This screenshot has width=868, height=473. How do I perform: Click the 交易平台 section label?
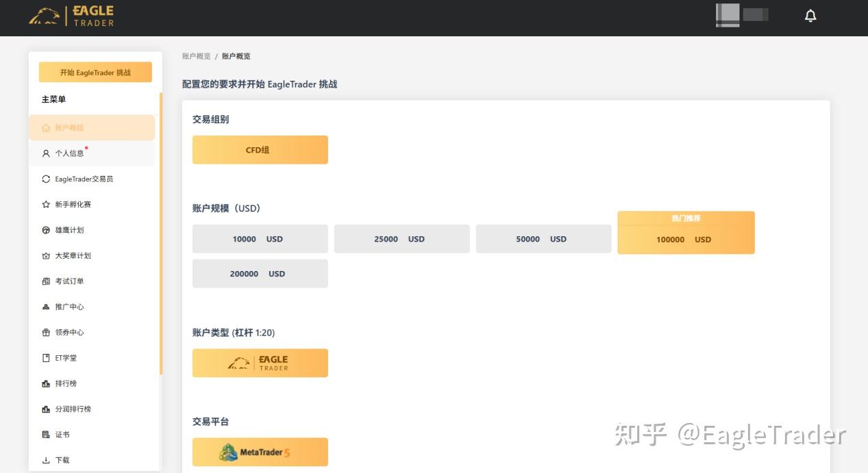(x=211, y=422)
